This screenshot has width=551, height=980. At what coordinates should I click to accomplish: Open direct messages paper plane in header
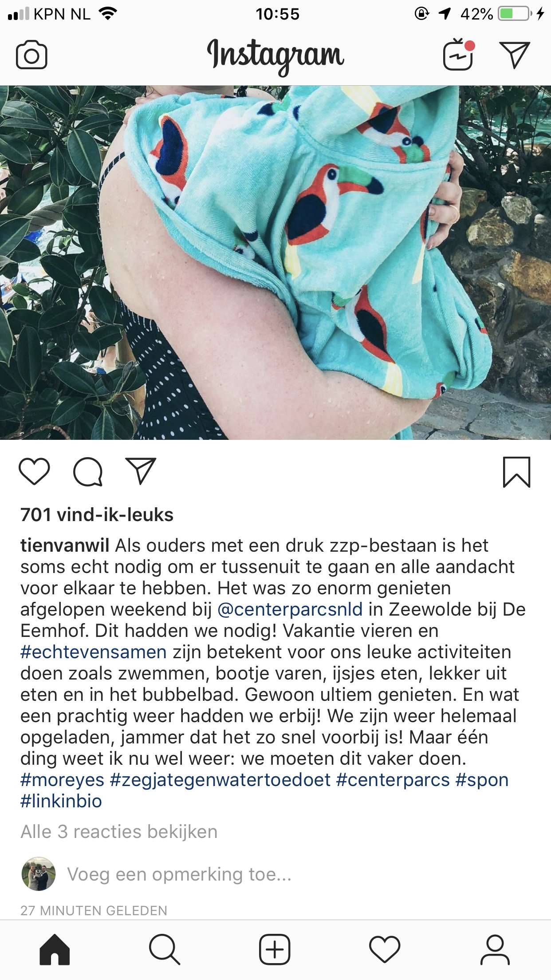(515, 55)
